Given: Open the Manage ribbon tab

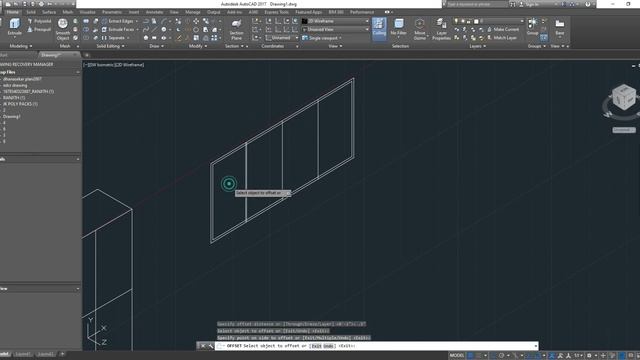Looking at the screenshot, I should pyautogui.click(x=193, y=12).
